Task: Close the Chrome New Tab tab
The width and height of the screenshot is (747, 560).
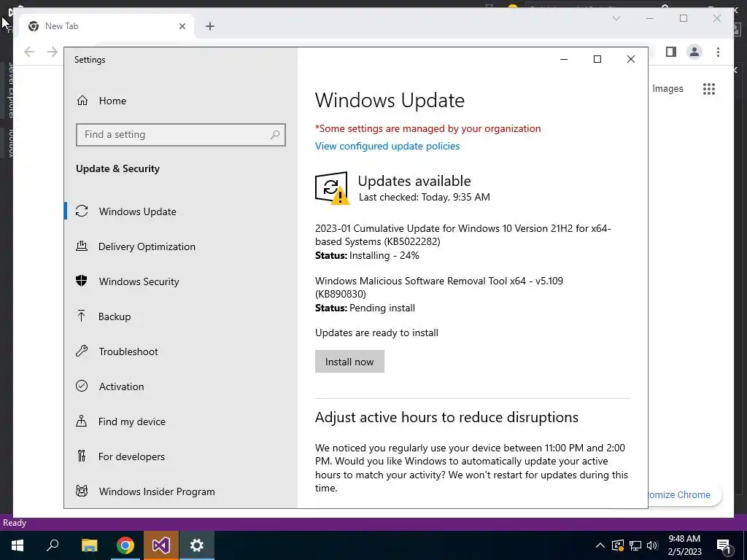Action: pyautogui.click(x=182, y=26)
